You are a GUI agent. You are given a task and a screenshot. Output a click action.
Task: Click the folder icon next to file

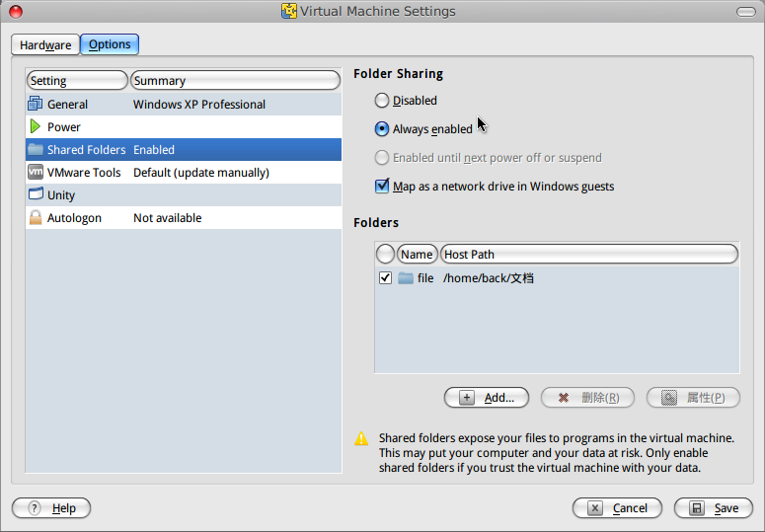(406, 278)
